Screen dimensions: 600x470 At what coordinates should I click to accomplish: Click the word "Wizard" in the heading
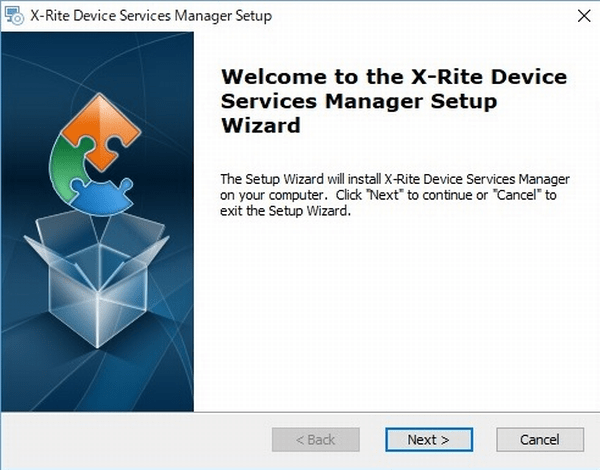(260, 127)
